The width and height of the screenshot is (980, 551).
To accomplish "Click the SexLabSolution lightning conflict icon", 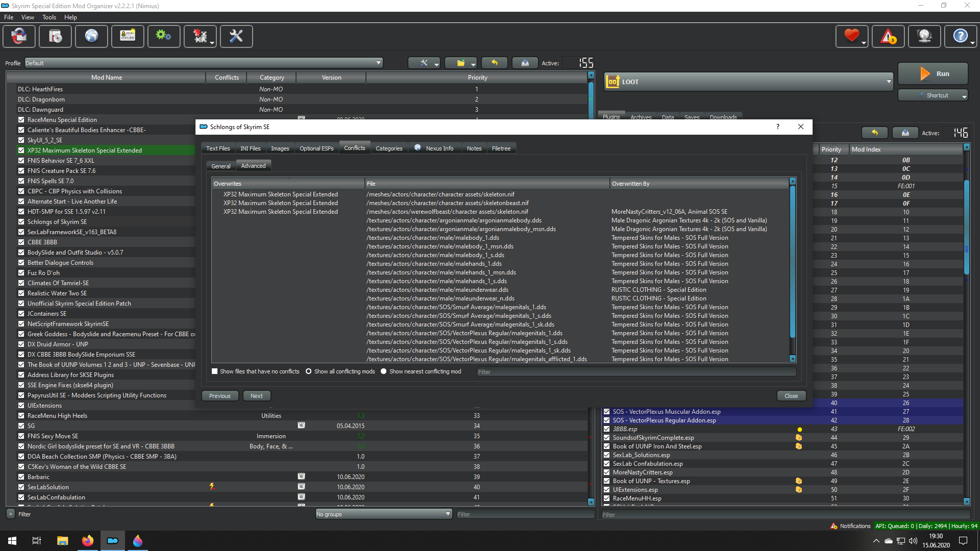I will (212, 487).
